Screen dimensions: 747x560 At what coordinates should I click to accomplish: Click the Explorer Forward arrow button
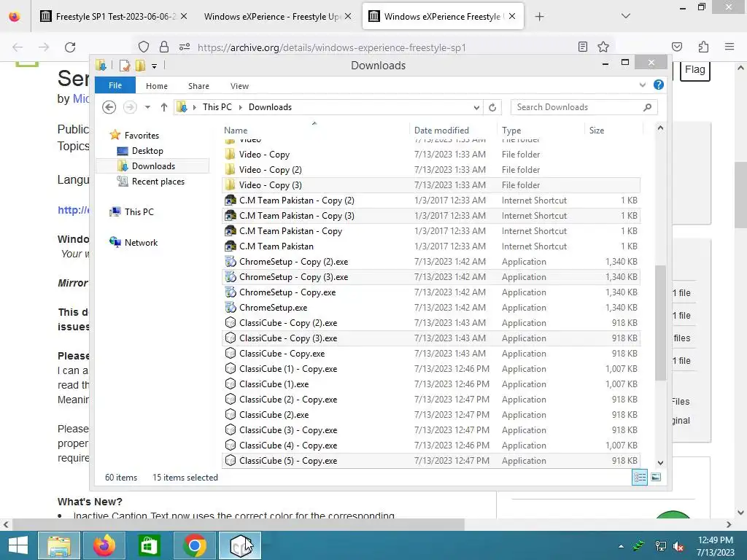[130, 107]
